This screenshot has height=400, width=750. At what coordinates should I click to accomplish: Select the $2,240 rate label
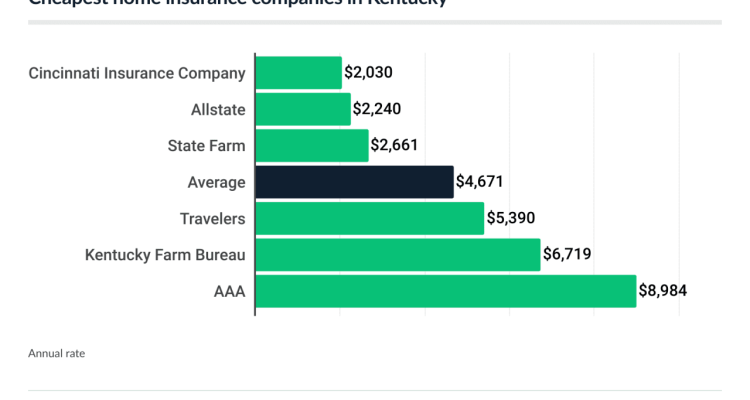click(x=377, y=109)
